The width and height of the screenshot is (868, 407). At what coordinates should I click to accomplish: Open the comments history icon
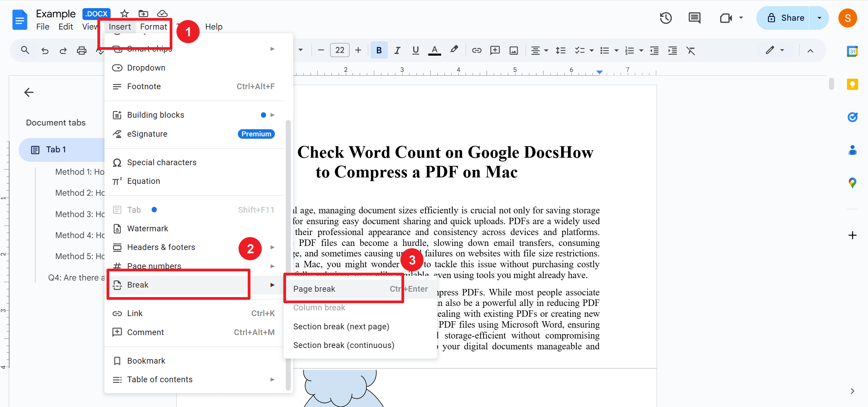[x=694, y=18]
